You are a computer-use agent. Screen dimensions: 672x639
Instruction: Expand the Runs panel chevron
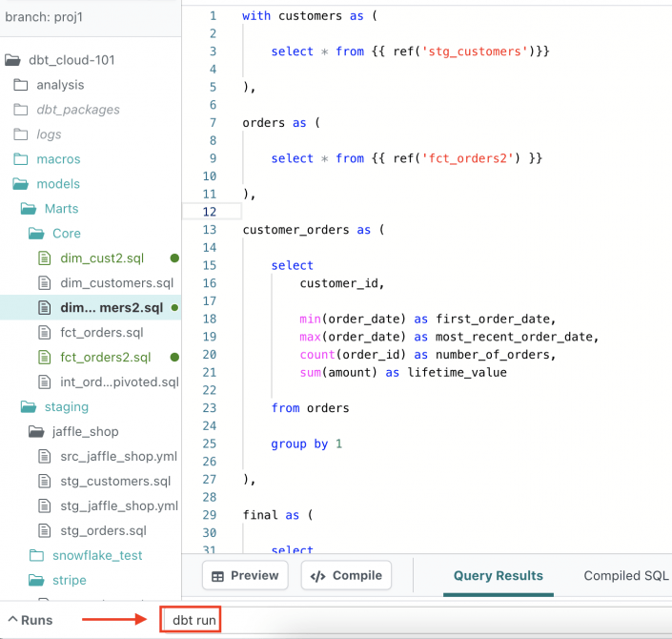tap(11, 620)
